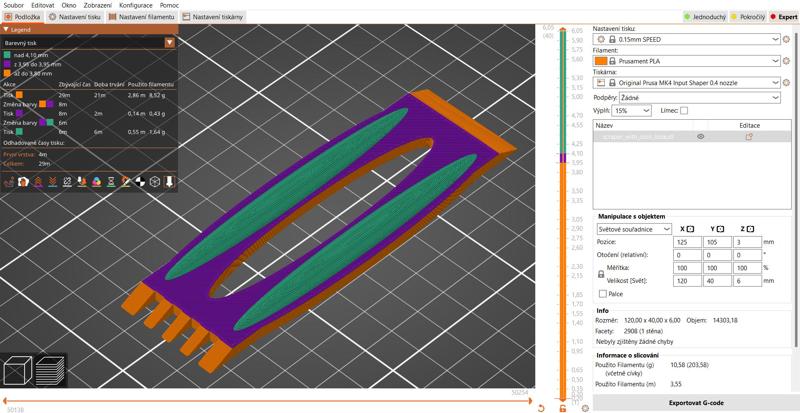Open the Original Prusa MK4 printer dropdown
Image resolution: width=800 pixels, height=413 pixels.
coord(687,82)
